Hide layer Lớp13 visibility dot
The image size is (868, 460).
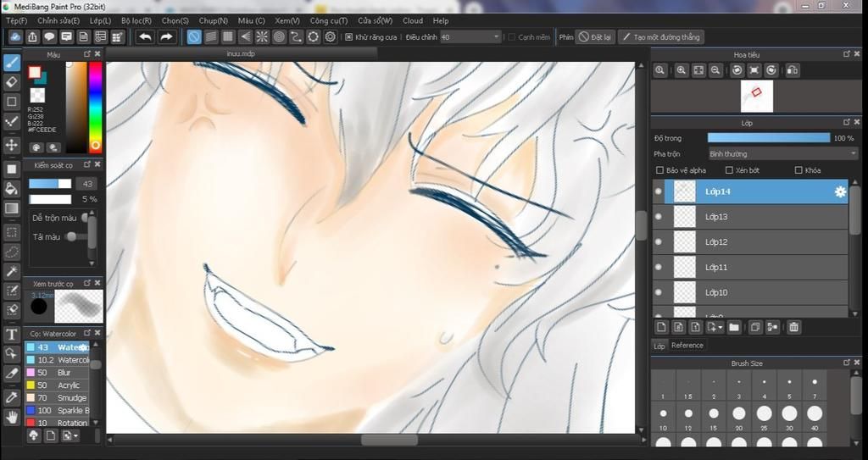(x=658, y=216)
